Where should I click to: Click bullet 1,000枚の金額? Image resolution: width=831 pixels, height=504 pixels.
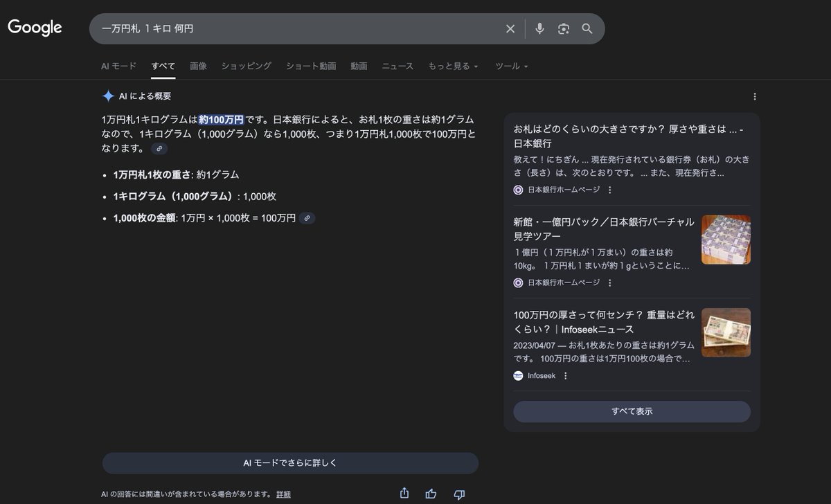pos(144,218)
